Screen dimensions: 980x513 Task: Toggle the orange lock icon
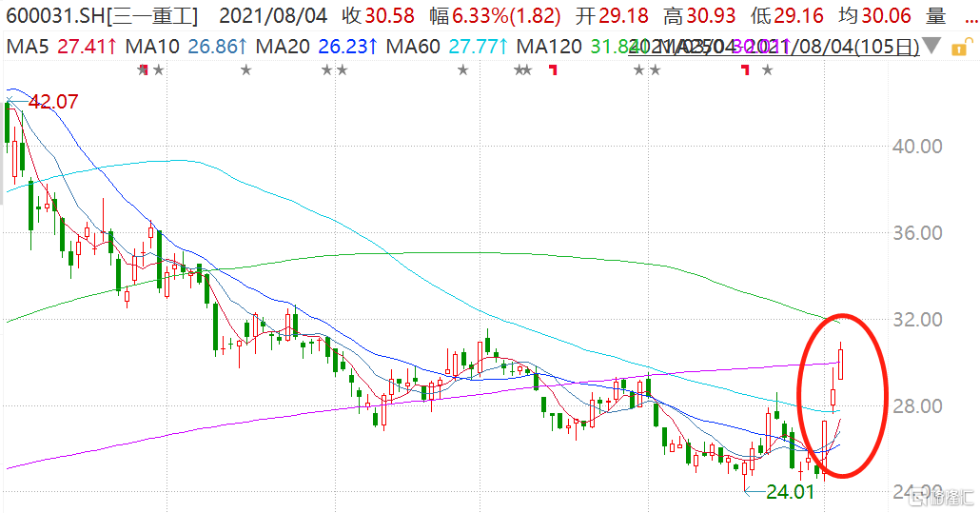pos(961,47)
